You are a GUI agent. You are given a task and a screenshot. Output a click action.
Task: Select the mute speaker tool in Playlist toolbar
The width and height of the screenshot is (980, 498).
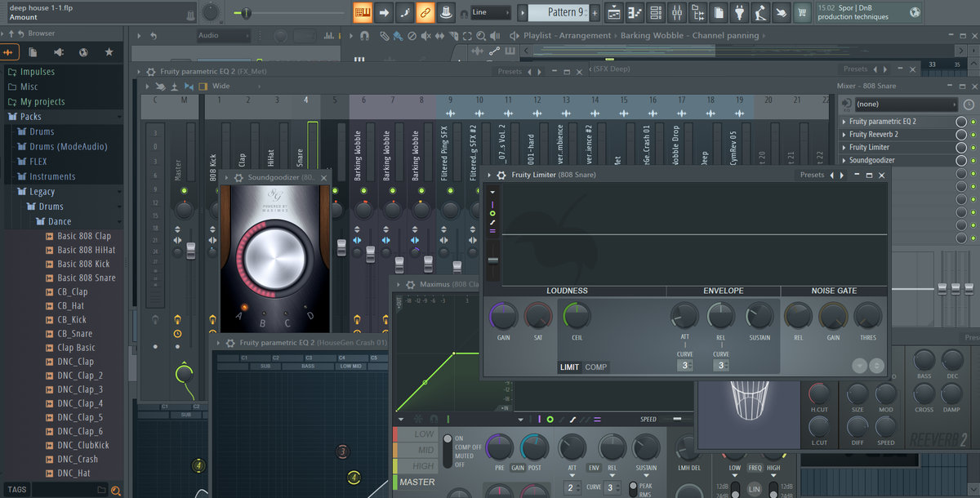click(425, 36)
